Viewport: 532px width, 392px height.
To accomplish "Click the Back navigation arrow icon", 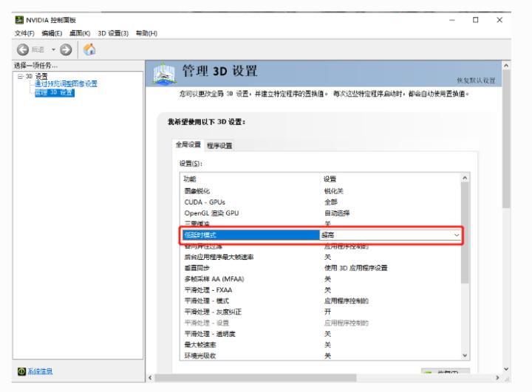I will 23,50.
